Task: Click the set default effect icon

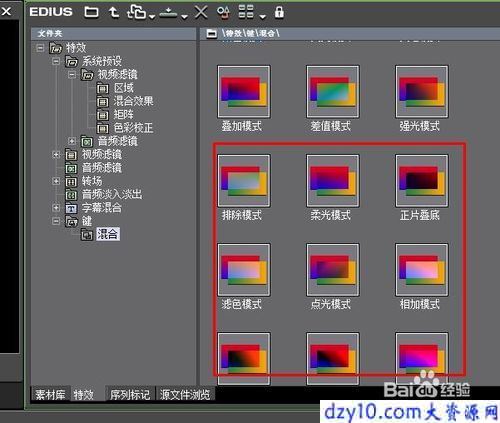Action: pyautogui.click(x=168, y=12)
